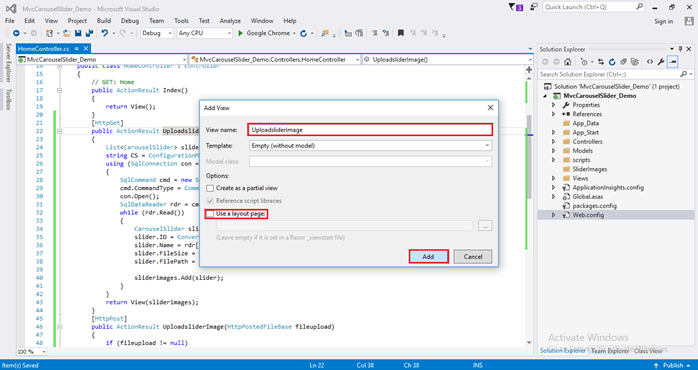The height and width of the screenshot is (370, 698).
Task: Open the Analyze menu
Action: (x=230, y=21)
